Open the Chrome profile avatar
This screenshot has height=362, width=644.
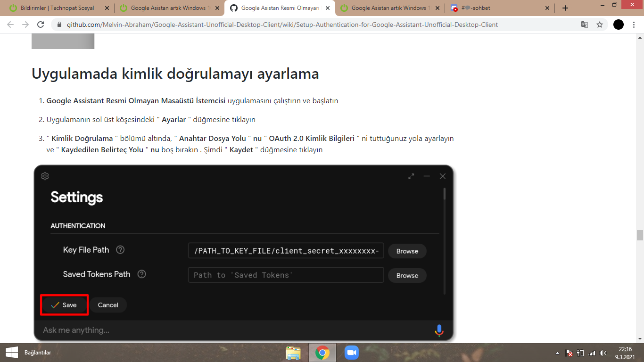tap(619, 25)
